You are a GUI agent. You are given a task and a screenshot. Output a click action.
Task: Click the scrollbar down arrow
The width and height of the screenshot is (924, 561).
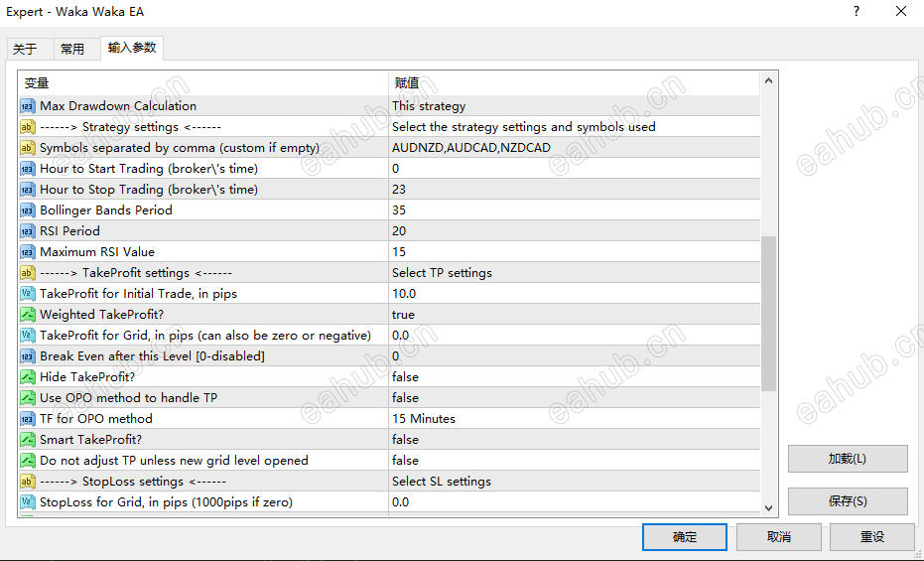(x=768, y=507)
